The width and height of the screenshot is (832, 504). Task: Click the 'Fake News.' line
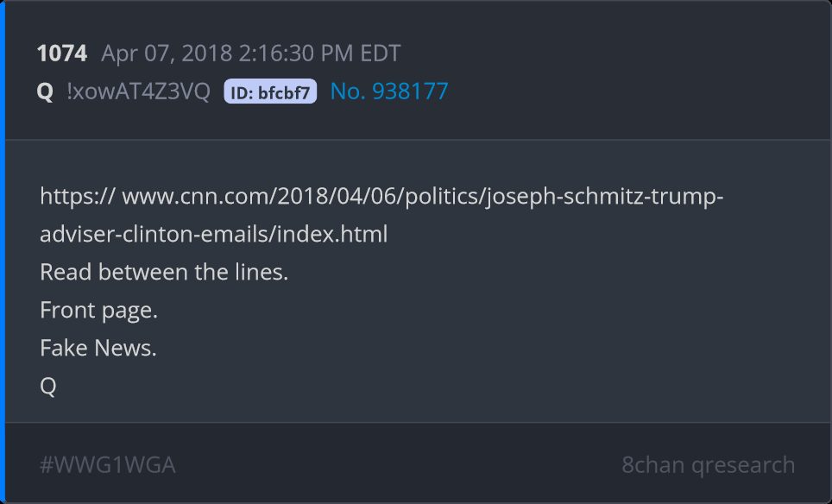pyautogui.click(x=98, y=348)
